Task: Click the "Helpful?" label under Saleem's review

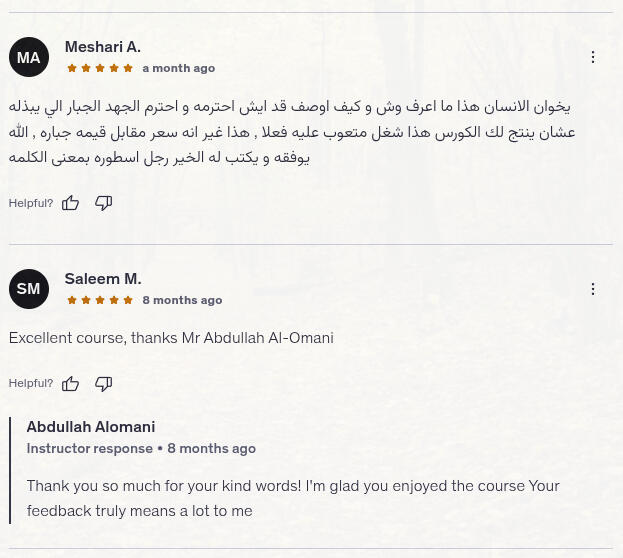Action: pos(31,383)
